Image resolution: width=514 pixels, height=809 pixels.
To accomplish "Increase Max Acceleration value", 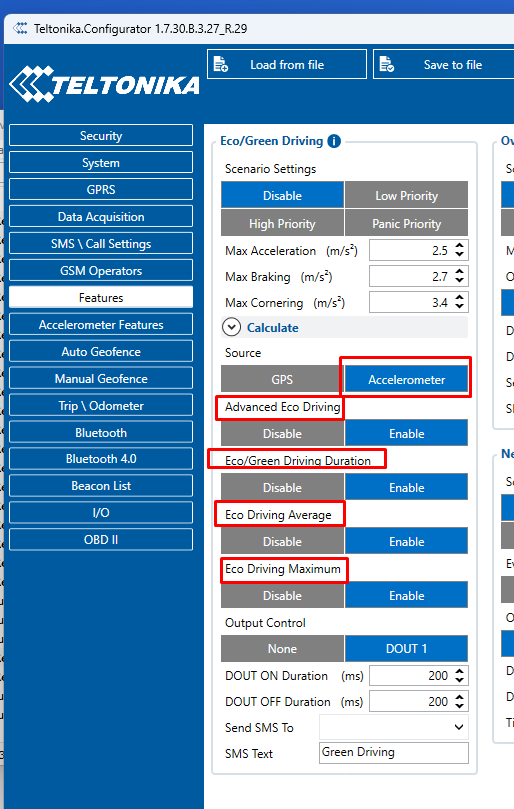I will 459,246.
